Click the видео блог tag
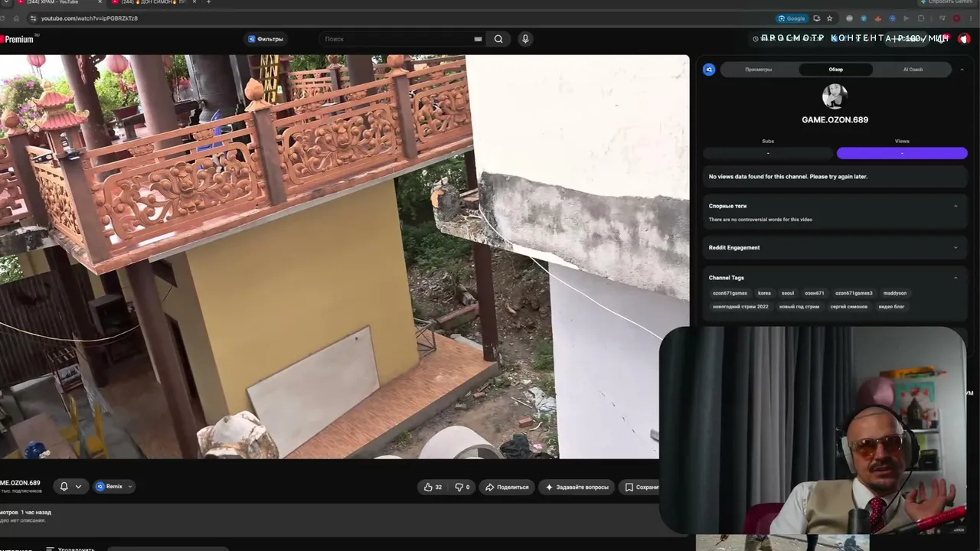The width and height of the screenshot is (980, 551). click(x=891, y=307)
